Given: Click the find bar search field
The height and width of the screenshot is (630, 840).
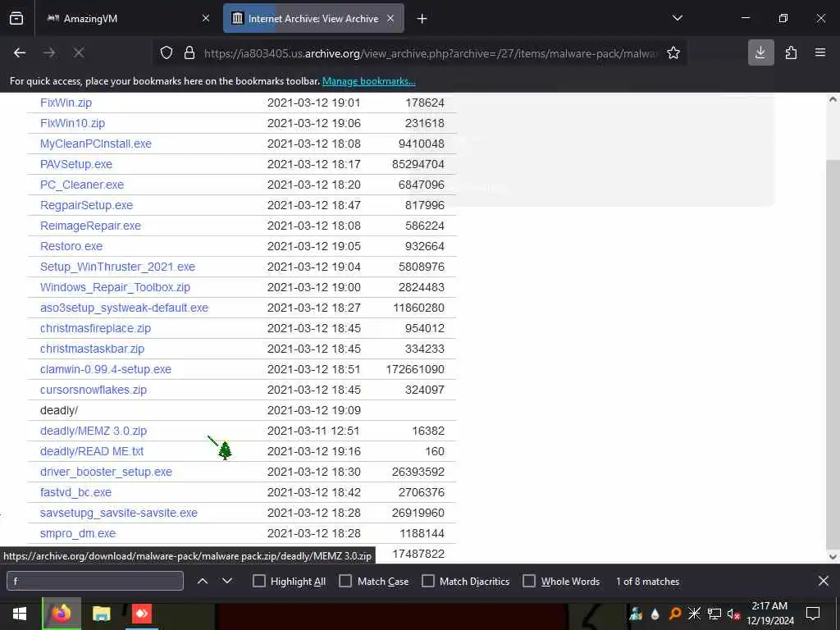Looking at the screenshot, I should tap(95, 582).
